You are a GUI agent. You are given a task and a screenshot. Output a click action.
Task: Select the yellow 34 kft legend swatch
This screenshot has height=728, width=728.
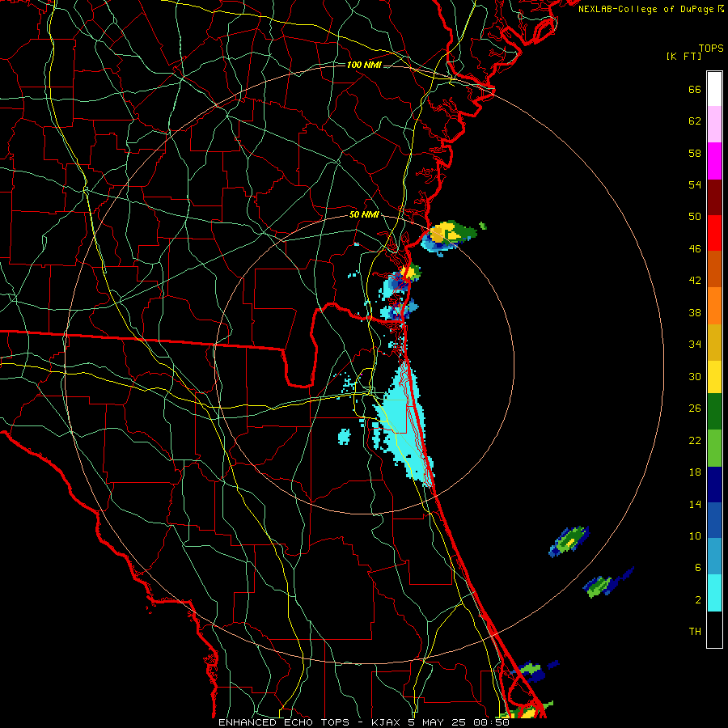pyautogui.click(x=714, y=377)
